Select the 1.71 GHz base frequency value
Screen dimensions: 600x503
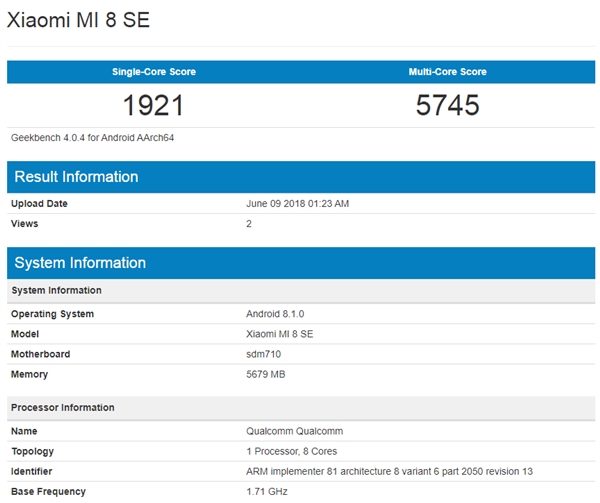click(265, 491)
